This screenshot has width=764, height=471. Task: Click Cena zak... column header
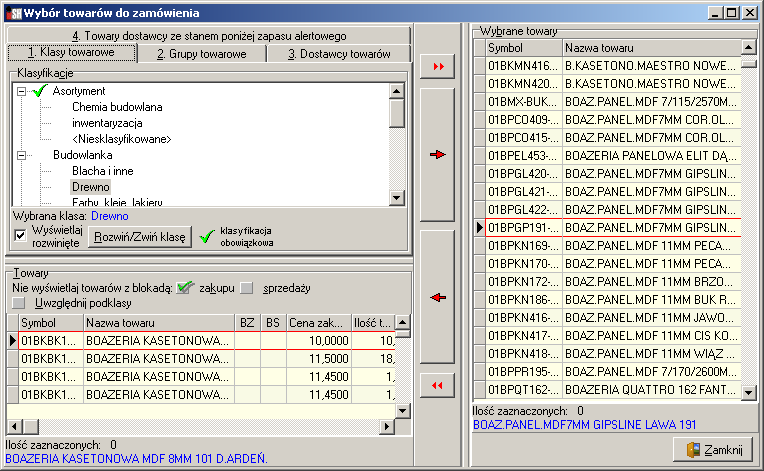(319, 323)
